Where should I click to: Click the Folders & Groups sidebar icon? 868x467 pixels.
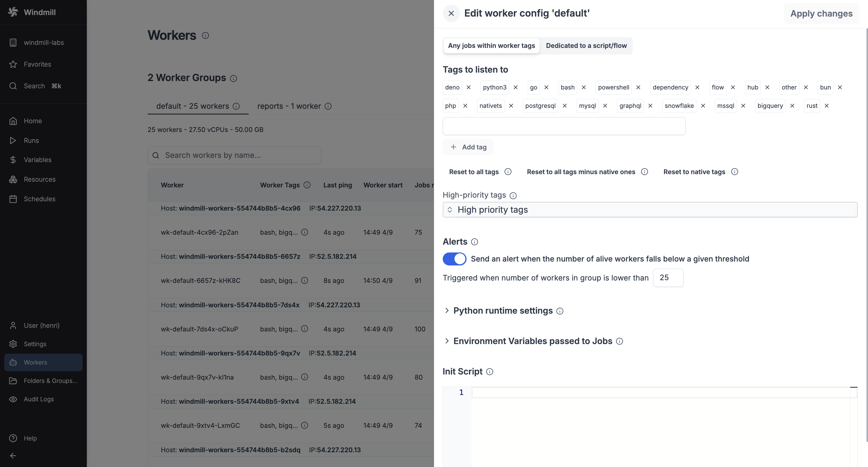click(x=13, y=380)
